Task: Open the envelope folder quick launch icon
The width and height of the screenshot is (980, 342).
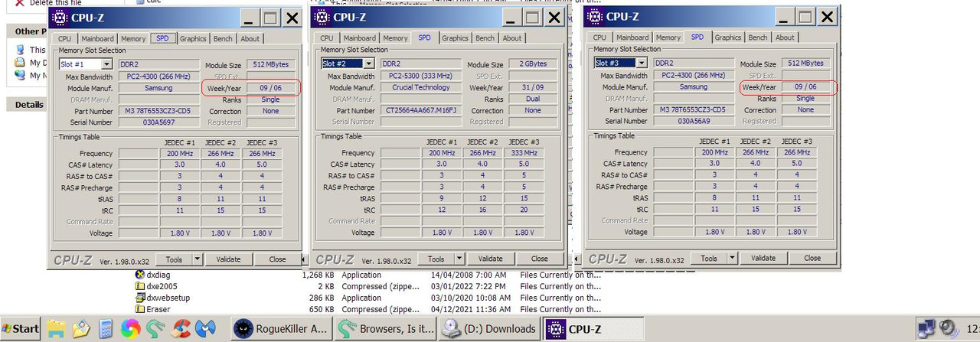Action: point(81,329)
